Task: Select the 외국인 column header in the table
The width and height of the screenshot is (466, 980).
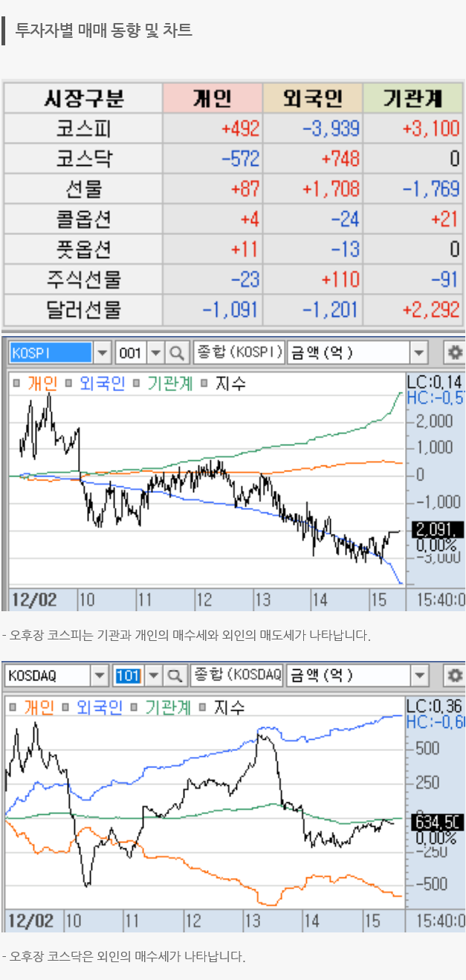Action: click(312, 98)
